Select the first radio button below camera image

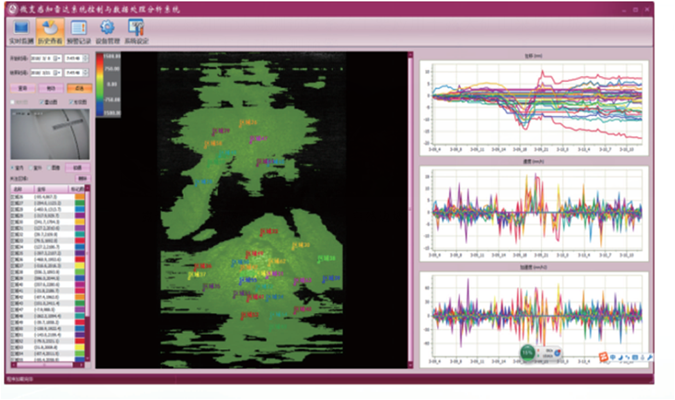point(12,168)
